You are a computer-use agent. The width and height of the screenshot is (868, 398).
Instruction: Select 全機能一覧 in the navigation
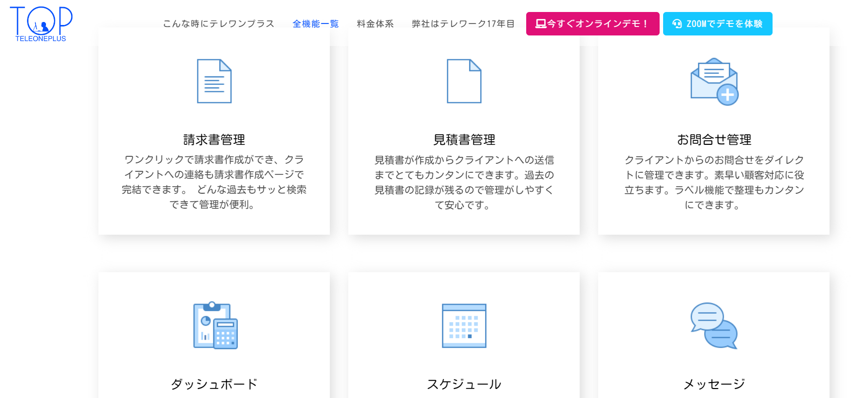tap(316, 23)
